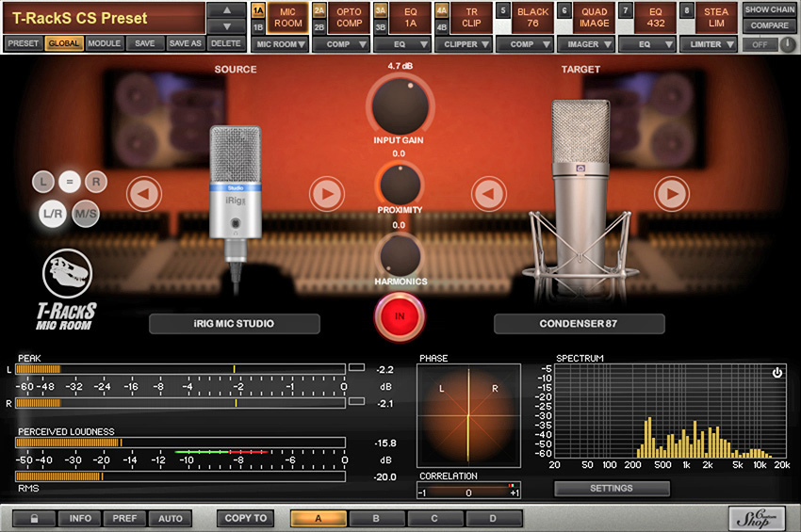Click the preset down arrow
This screenshot has height=532, width=801.
point(227,26)
